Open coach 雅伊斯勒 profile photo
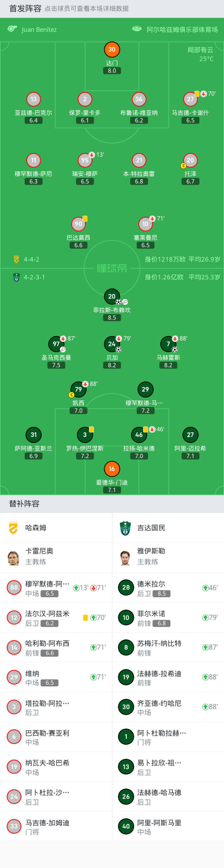Viewport: 224px width, 868px height. click(x=125, y=558)
